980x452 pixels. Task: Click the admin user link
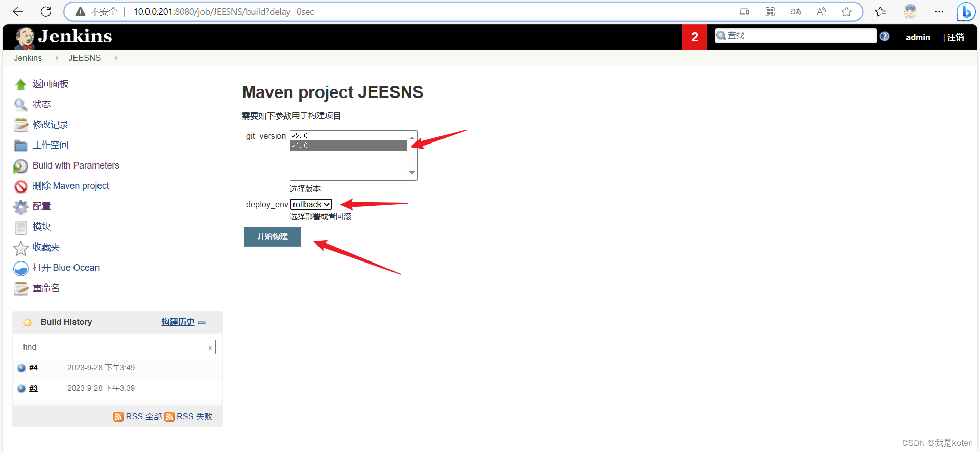click(x=918, y=37)
